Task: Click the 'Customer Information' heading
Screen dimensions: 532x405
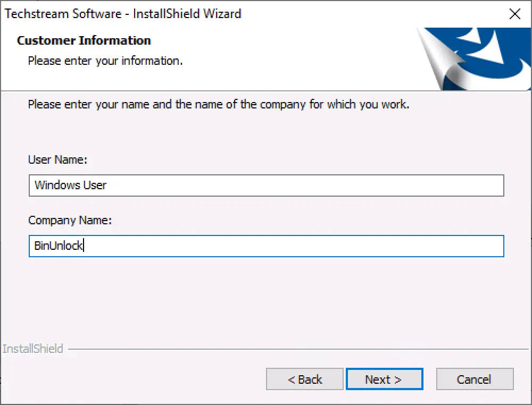Action: tap(84, 40)
